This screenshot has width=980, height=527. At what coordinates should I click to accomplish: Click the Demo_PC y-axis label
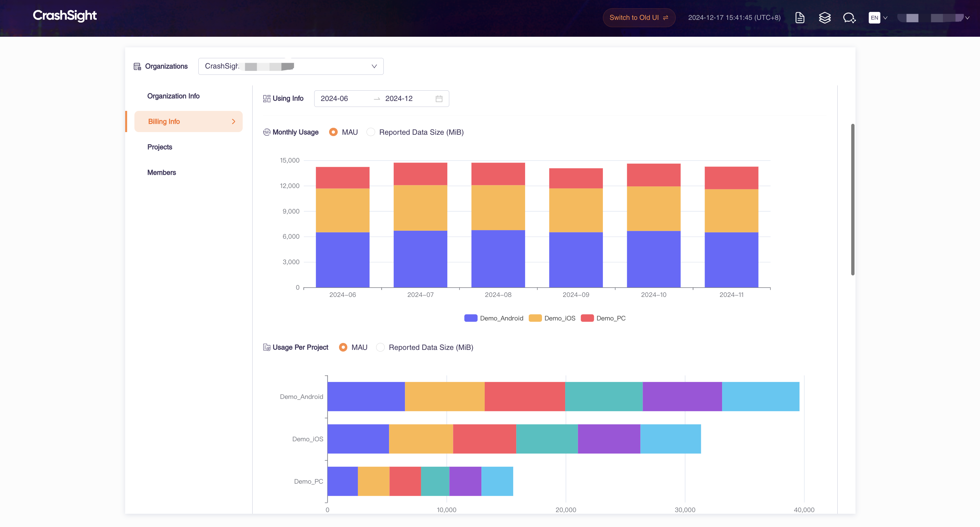click(x=308, y=481)
